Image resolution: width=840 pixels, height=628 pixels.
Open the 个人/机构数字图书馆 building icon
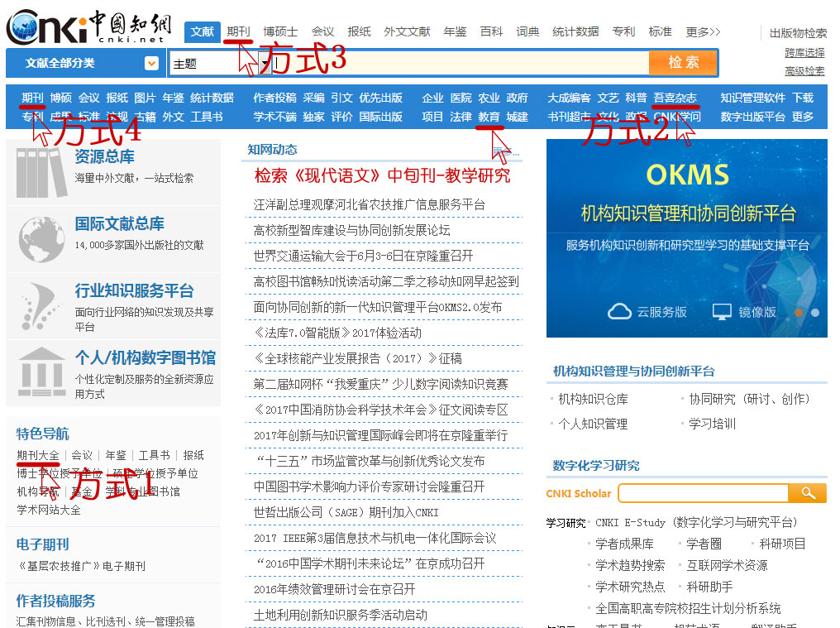(x=41, y=372)
